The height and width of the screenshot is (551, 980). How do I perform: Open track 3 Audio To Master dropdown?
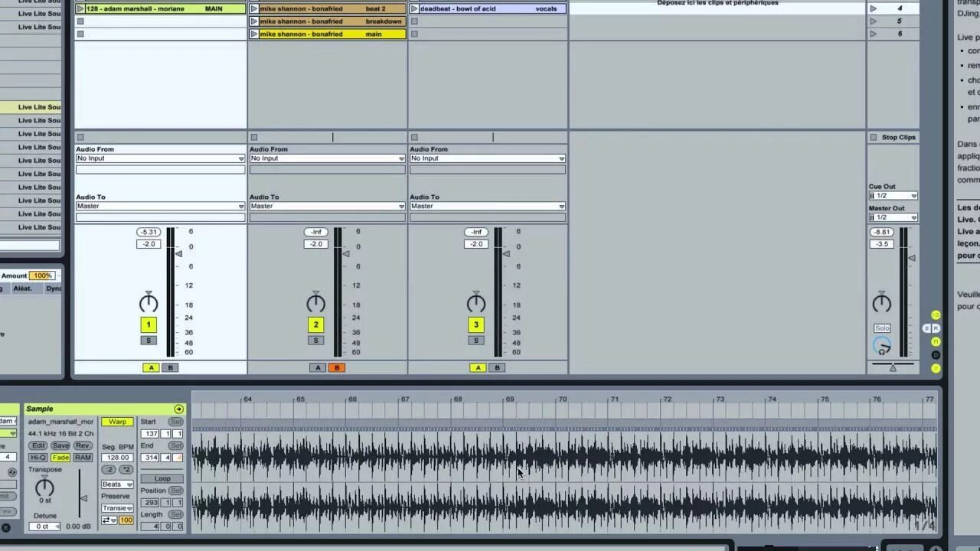(488, 206)
